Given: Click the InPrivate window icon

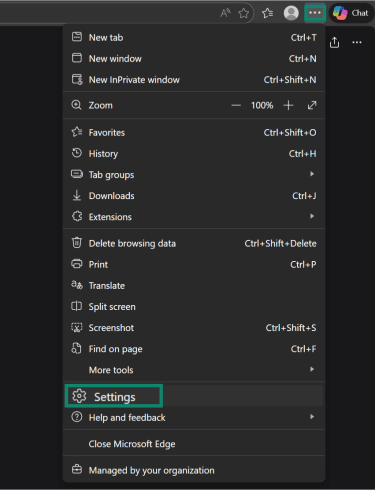Looking at the screenshot, I should [x=77, y=79].
